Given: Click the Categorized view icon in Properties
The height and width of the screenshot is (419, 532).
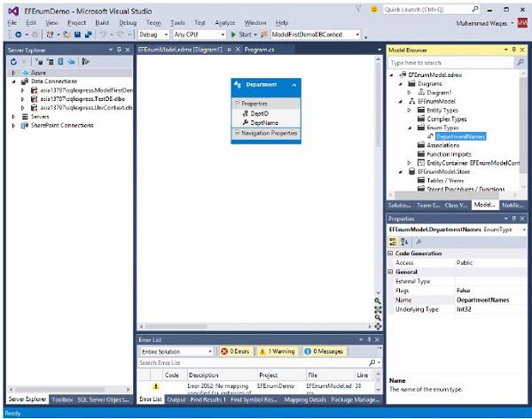Looking at the screenshot, I should tap(393, 242).
